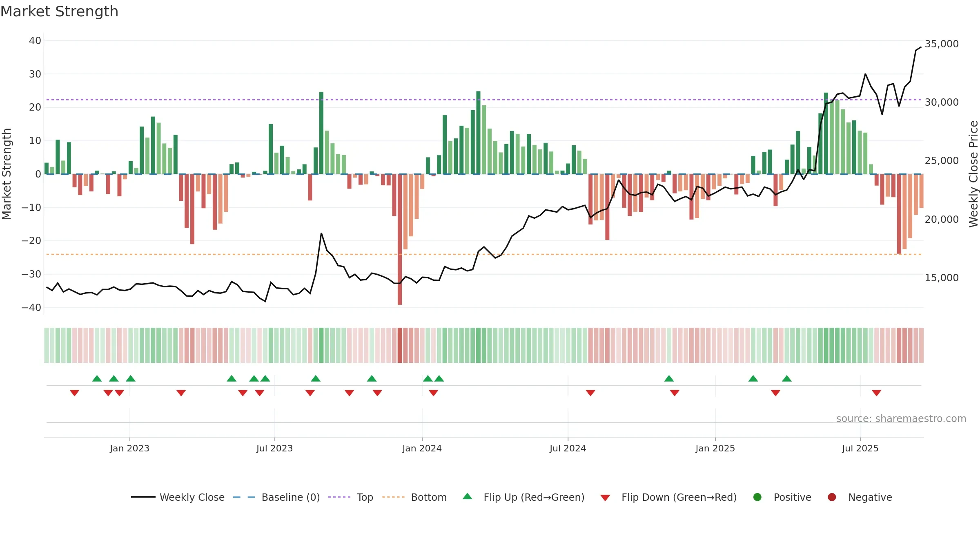Click the Market Strength vertical axis title
Viewport: 980px width, 551px height.
(7, 174)
